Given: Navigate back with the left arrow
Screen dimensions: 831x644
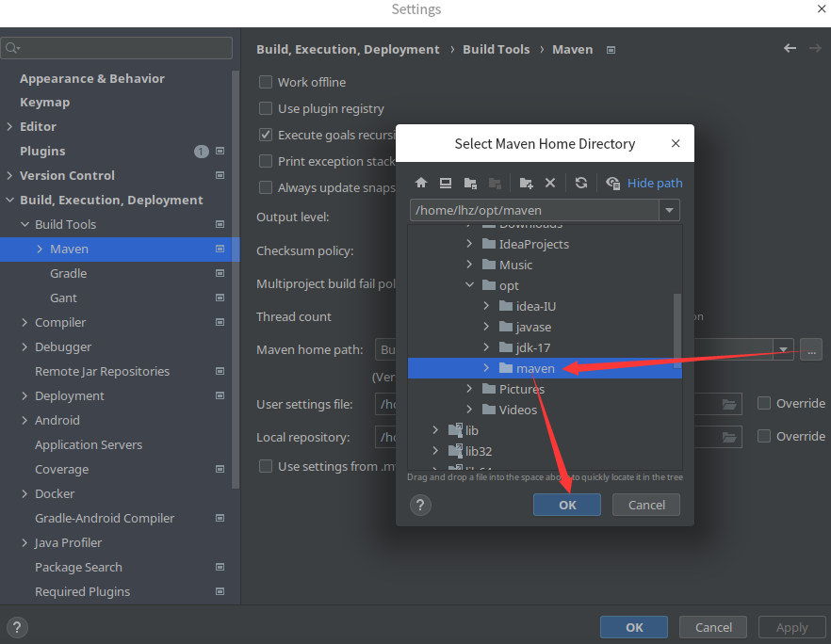Looking at the screenshot, I should (790, 48).
